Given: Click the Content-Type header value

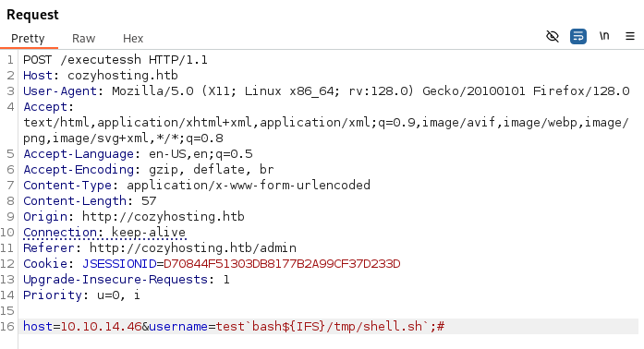Looking at the screenshot, I should [x=249, y=186].
